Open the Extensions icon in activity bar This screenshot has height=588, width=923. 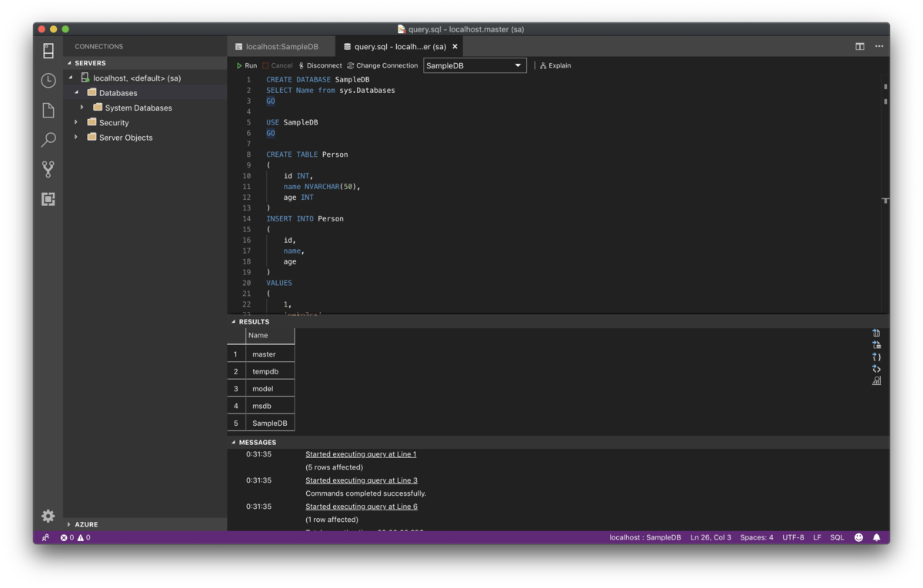[48, 199]
